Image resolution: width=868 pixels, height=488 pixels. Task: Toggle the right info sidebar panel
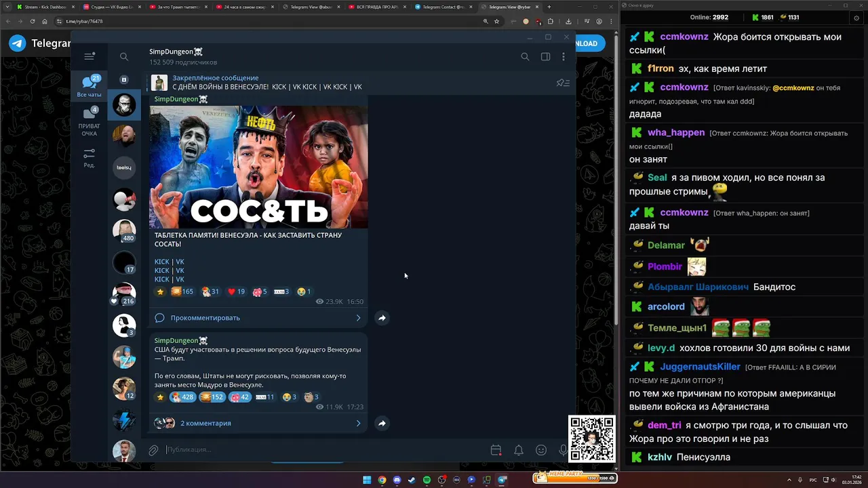[545, 57]
